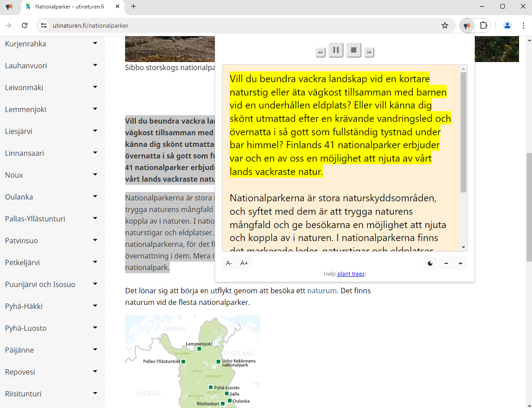Screen dimensions: 532x408
Task: Toggle dark mode moon icon in reader
Action: coord(430,263)
